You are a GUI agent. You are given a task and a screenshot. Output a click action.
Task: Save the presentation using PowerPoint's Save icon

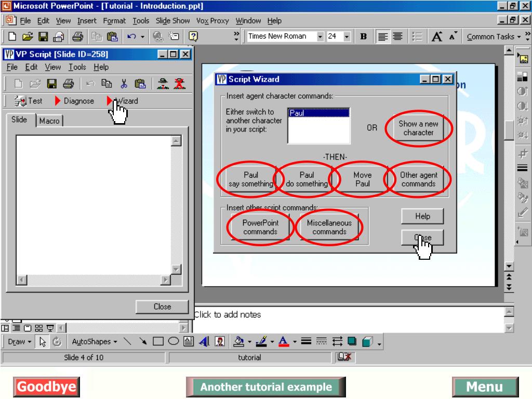43,36
